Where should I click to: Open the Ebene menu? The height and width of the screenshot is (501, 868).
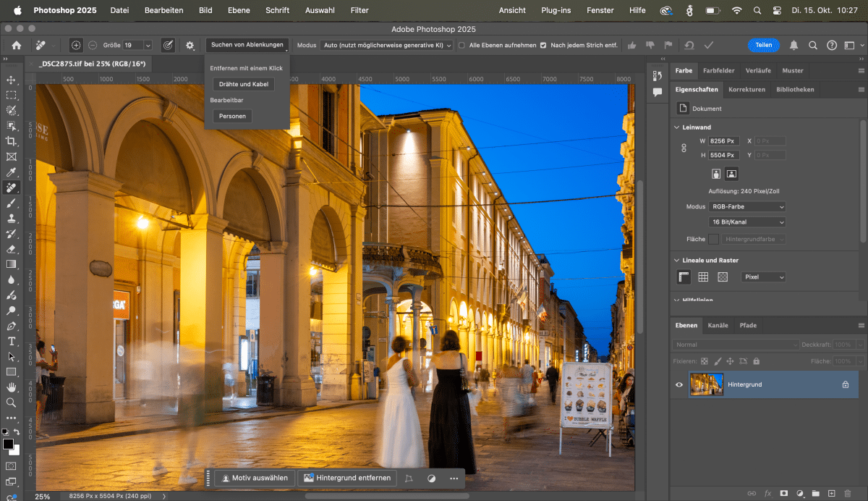pos(239,10)
